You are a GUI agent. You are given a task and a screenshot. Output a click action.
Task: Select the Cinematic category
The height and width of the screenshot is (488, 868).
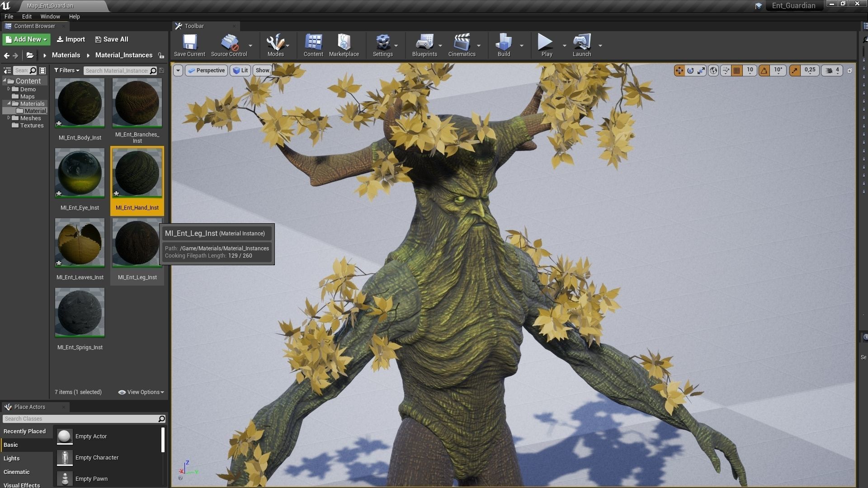pyautogui.click(x=26, y=472)
